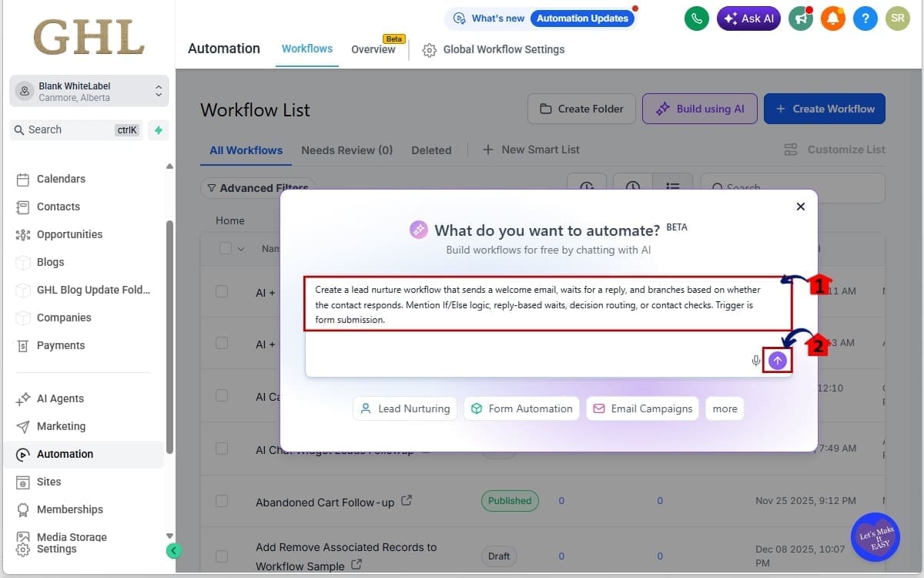The width and height of the screenshot is (924, 578).
Task: Open the more suggestions chip
Action: click(725, 408)
